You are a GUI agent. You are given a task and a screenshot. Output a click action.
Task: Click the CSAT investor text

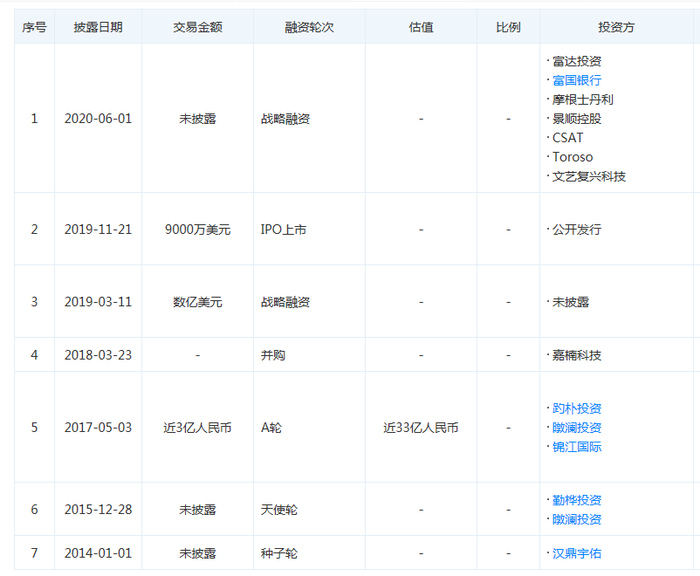tap(567, 138)
